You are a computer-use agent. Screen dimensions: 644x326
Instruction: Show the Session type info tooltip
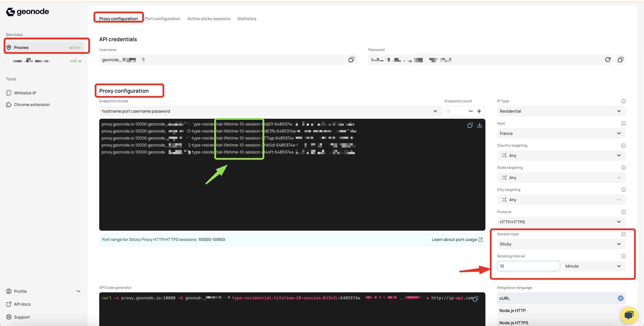point(623,234)
